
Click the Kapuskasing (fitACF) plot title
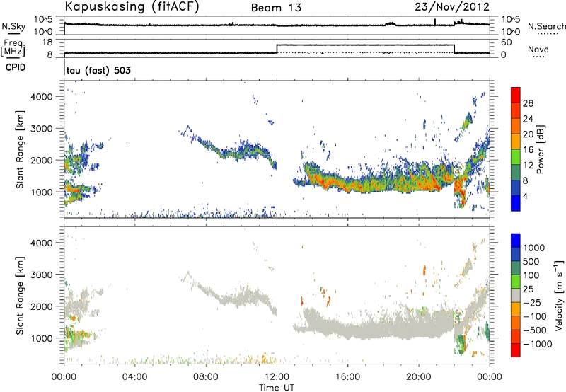pos(132,7)
